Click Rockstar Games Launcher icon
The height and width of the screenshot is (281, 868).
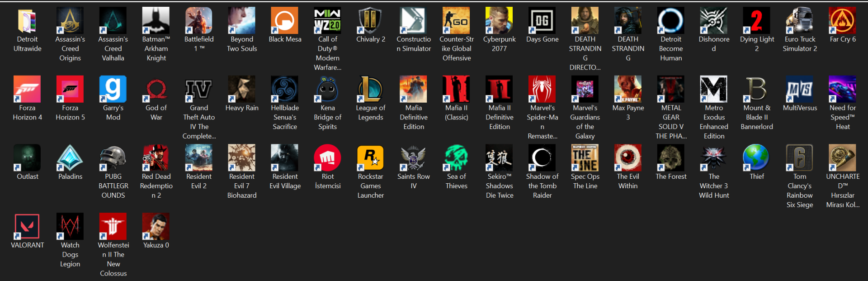[371, 158]
